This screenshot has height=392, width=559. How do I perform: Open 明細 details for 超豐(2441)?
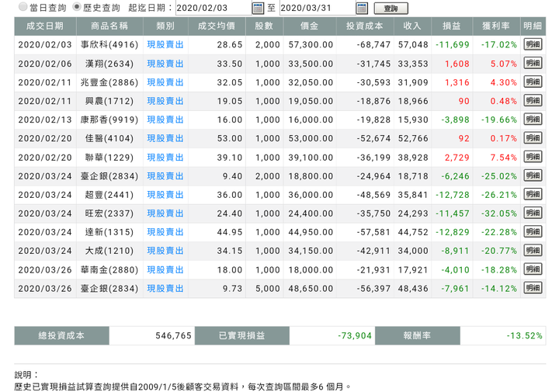coord(533,194)
